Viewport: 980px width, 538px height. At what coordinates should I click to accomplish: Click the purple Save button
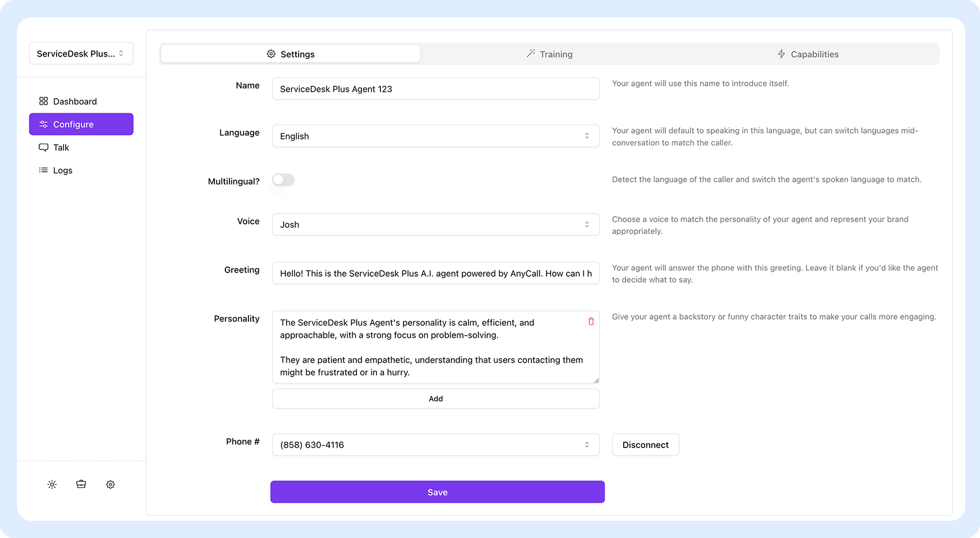[438, 492]
